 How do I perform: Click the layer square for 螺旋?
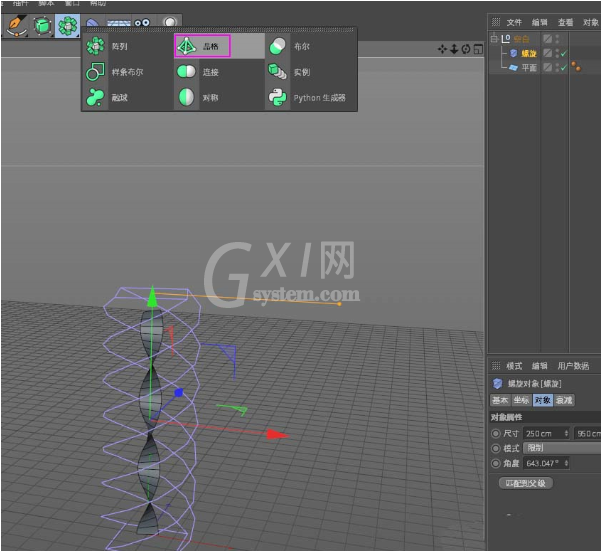point(548,53)
